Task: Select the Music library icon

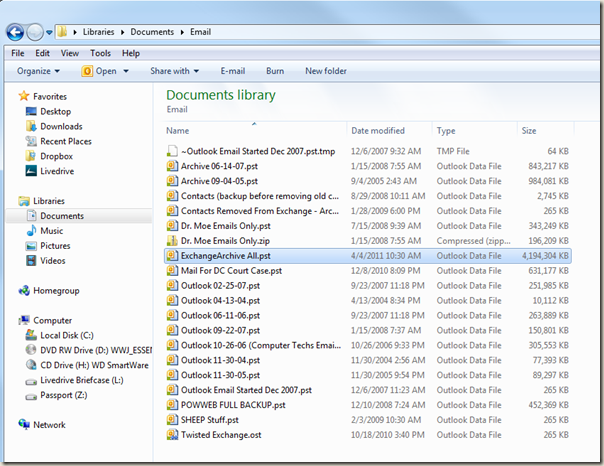Action: tap(32, 231)
